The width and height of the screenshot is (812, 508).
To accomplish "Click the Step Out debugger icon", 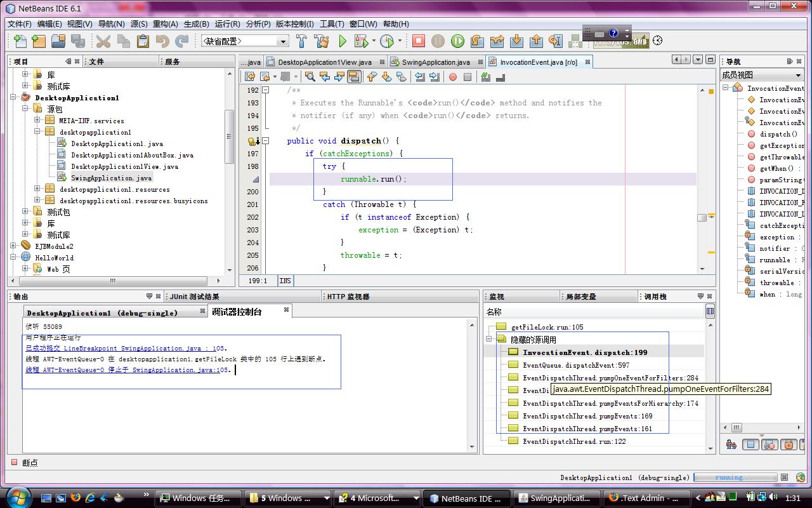I will 536,41.
